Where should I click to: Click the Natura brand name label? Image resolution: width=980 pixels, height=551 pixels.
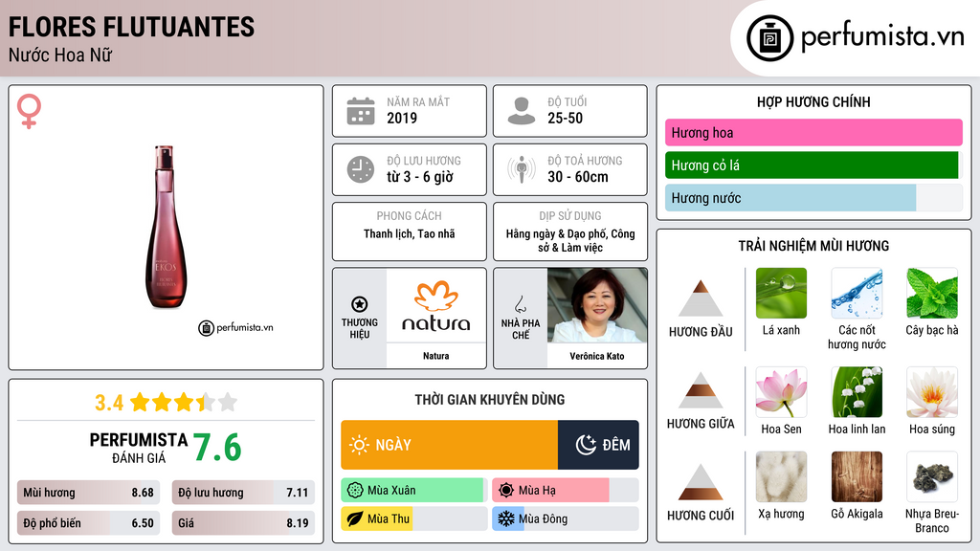436,356
